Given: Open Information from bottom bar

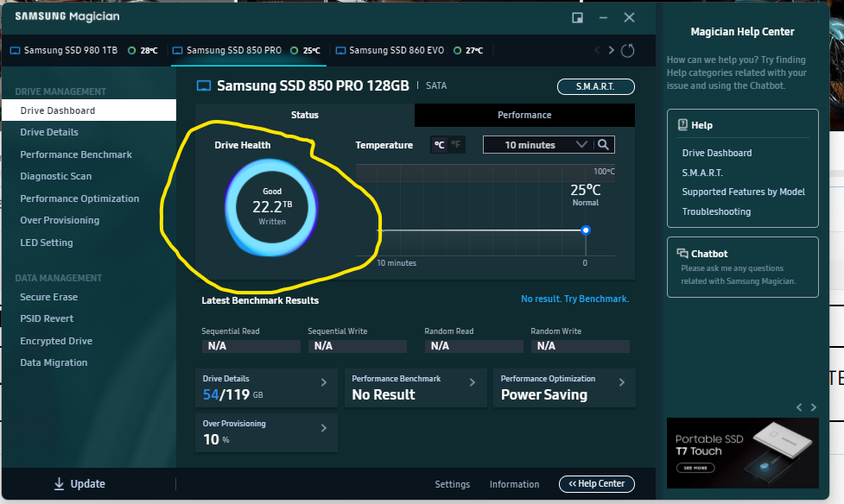Looking at the screenshot, I should (514, 485).
